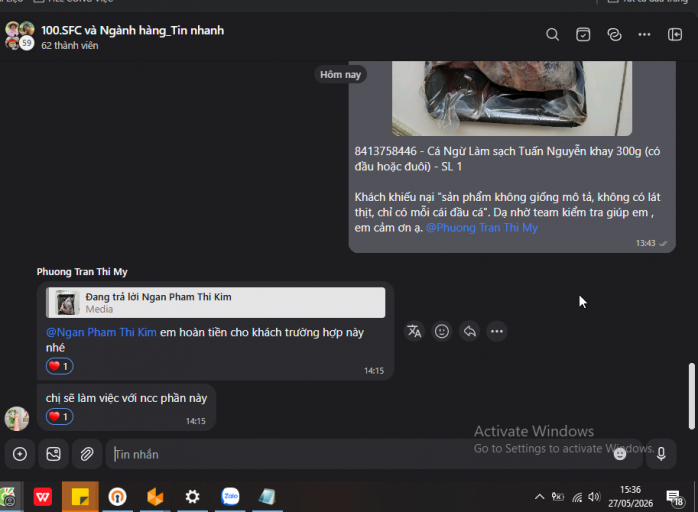This screenshot has width=698, height=512.
Task: Click the Hôm nay date label
Action: click(341, 74)
